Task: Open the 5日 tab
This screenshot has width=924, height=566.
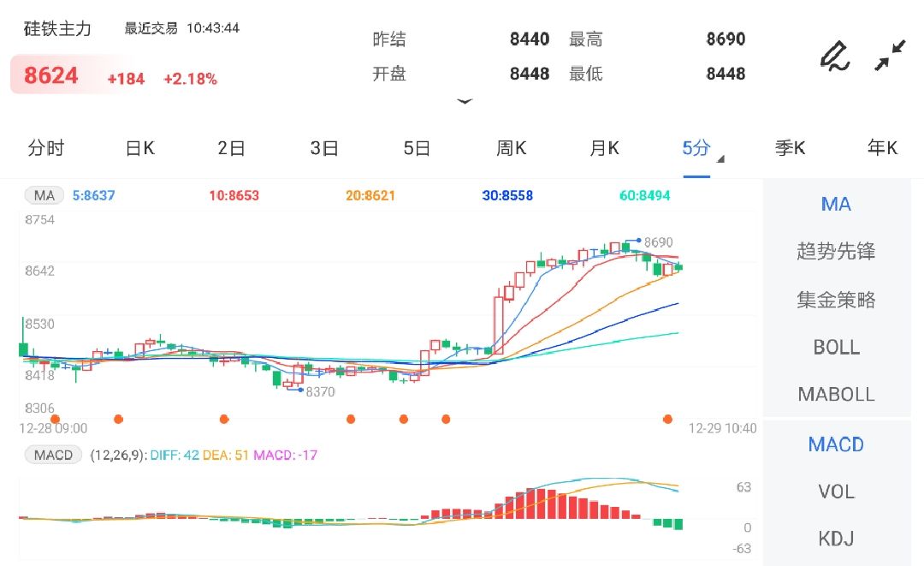Action: click(417, 148)
